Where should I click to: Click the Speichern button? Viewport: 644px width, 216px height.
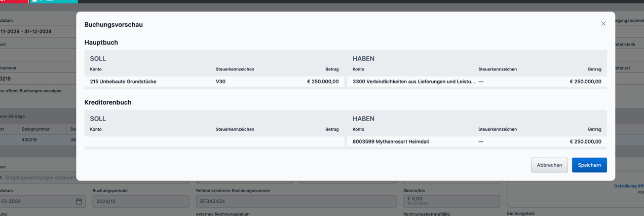point(589,165)
